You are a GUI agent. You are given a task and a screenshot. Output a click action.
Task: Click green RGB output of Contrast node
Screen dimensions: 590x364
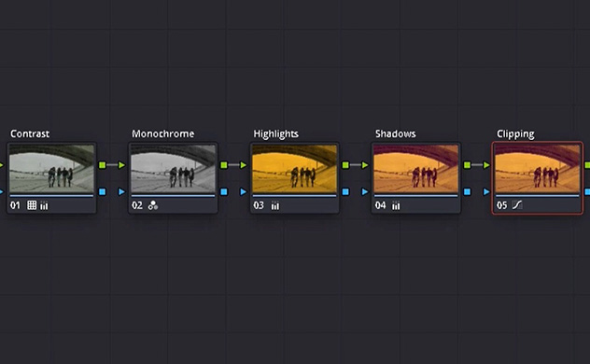(x=103, y=165)
